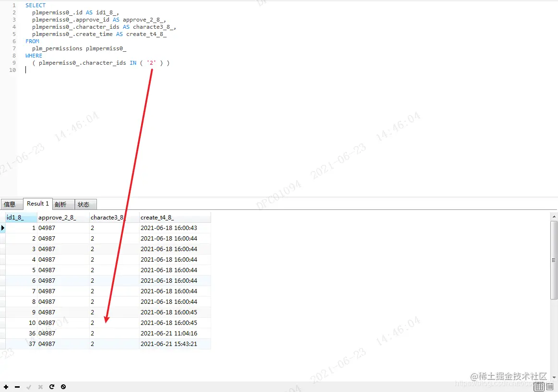558x392 pixels.
Task: Switch to grid view icon
Action: click(539, 387)
